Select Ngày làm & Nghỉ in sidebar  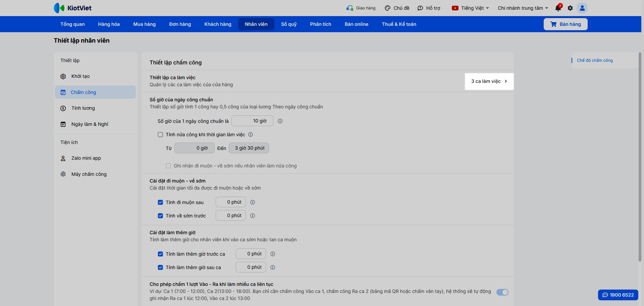tap(95, 124)
